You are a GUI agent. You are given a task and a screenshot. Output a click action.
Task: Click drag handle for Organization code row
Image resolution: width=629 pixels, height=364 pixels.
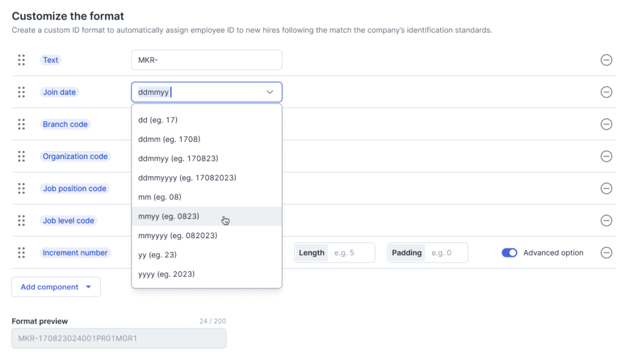click(21, 157)
